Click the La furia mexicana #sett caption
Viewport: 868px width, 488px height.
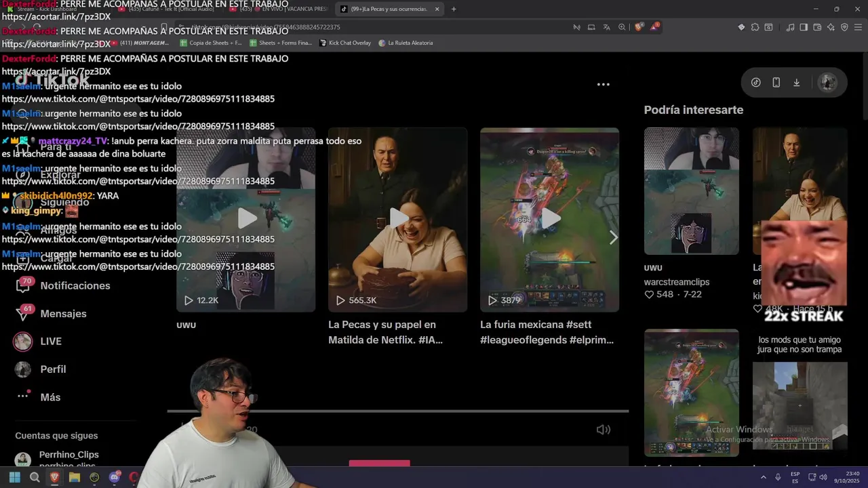pos(547,332)
